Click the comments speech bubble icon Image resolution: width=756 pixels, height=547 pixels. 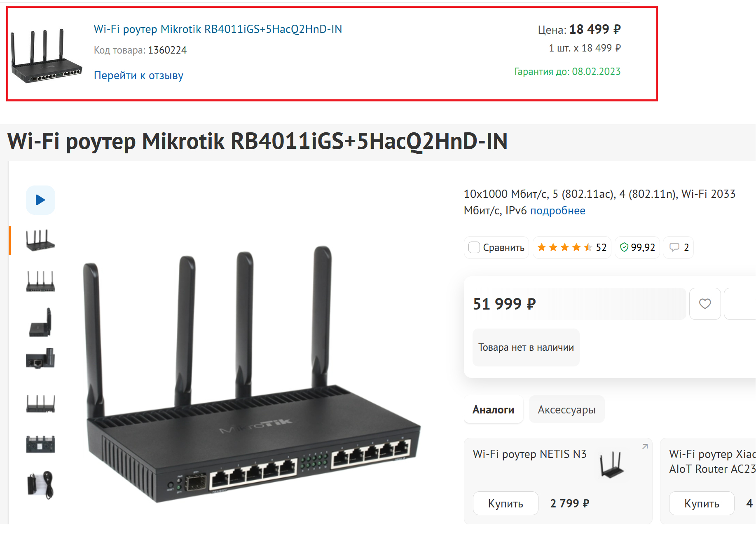point(674,247)
